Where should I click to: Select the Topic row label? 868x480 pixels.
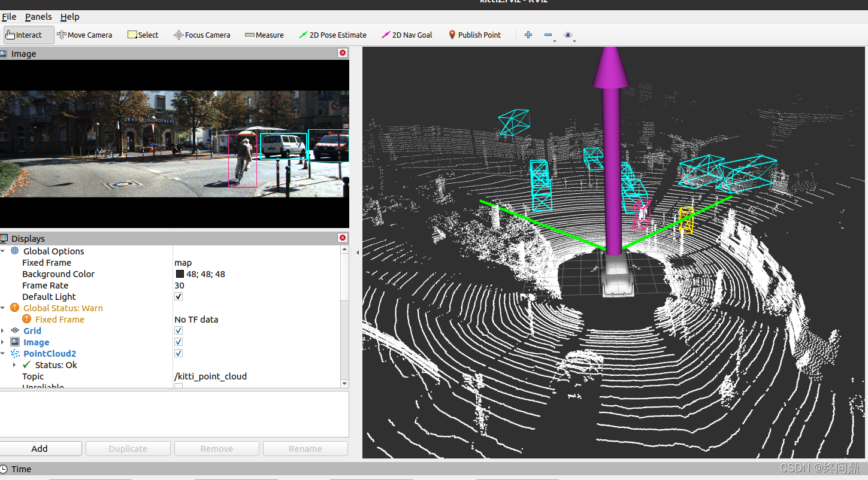coord(33,376)
